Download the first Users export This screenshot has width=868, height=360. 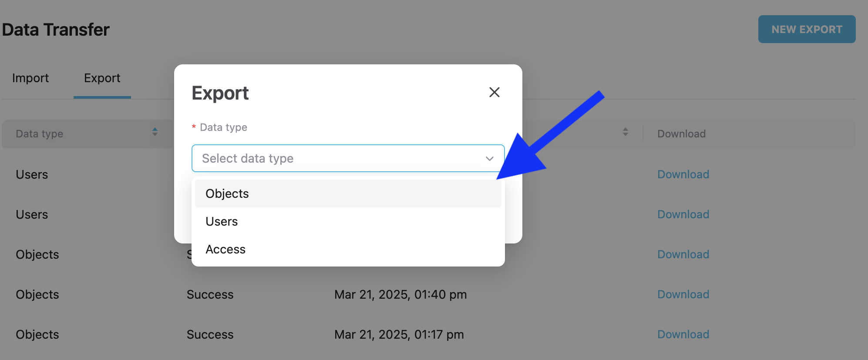[x=683, y=174]
